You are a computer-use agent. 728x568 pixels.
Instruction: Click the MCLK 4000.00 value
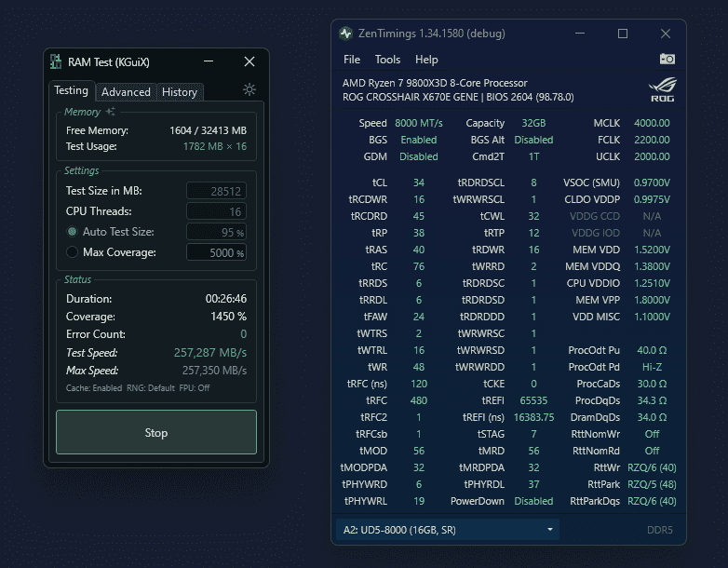tap(652, 123)
